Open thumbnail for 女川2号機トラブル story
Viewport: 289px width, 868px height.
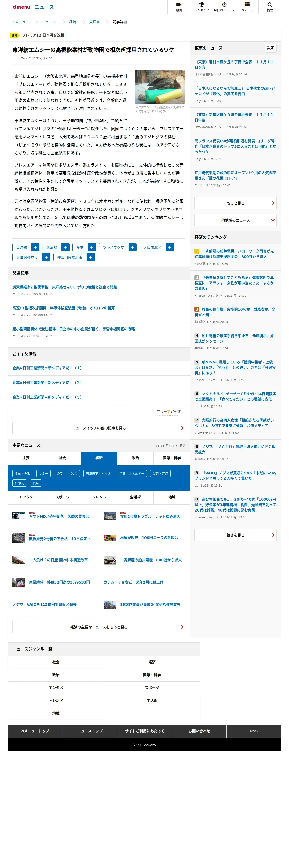point(109,516)
